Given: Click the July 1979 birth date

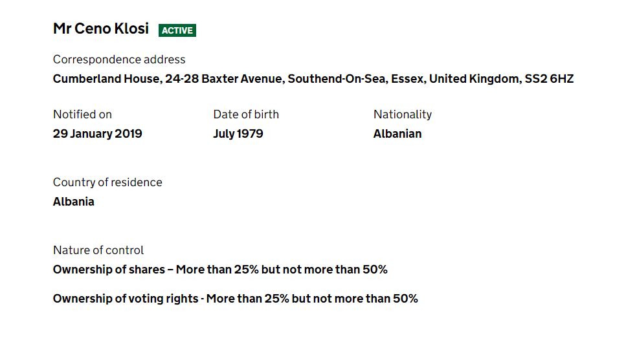Looking at the screenshot, I should click(x=238, y=134).
